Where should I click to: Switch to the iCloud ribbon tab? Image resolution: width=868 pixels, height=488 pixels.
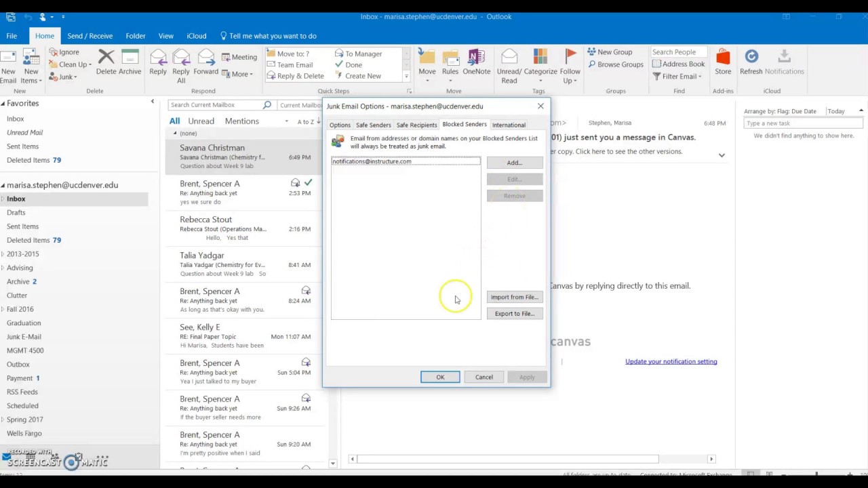197,36
